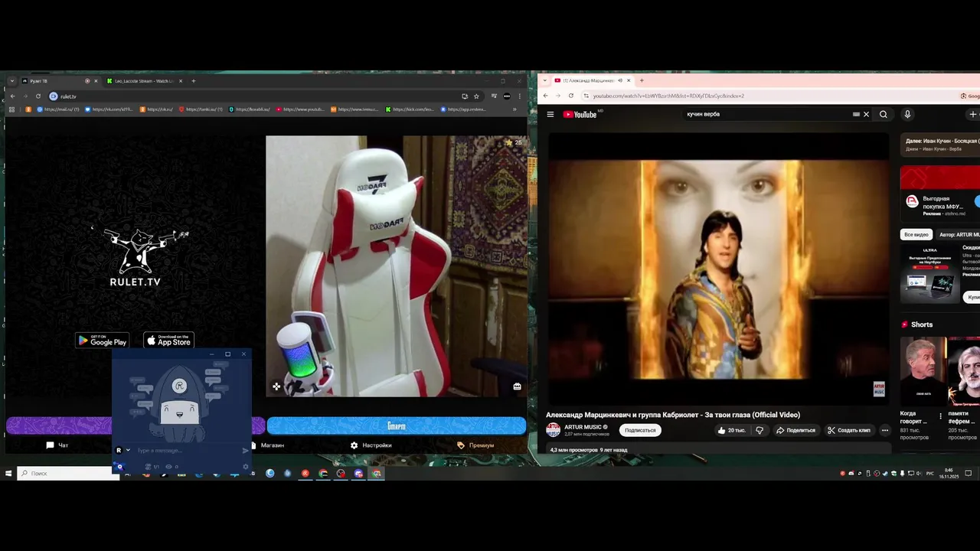Dislike the Марцинкевич video
The image size is (980, 551).
759,430
